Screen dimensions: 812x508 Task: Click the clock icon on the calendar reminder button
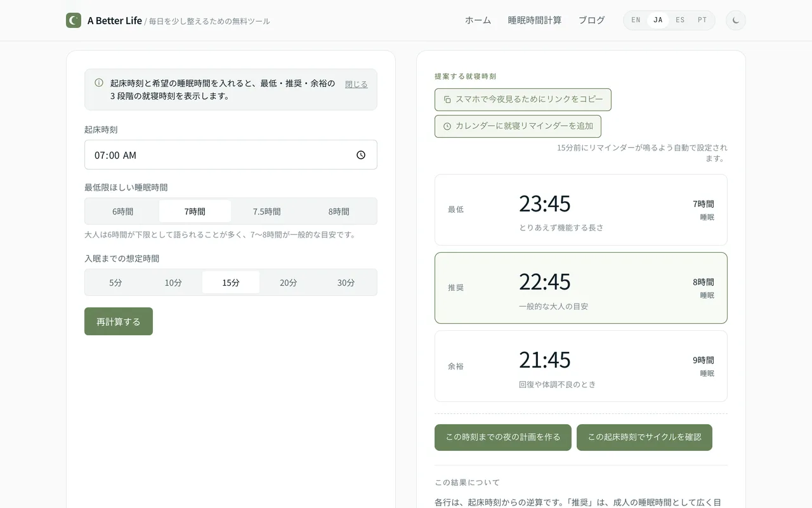447,126
